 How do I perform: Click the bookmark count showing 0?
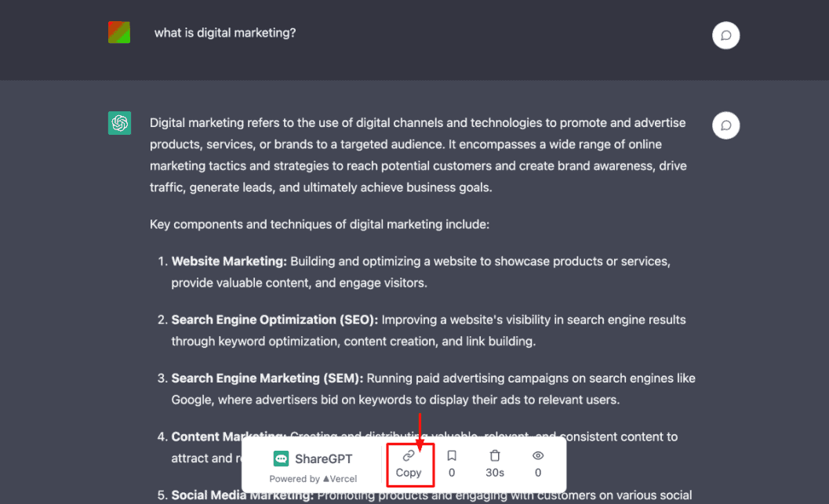[x=452, y=473]
